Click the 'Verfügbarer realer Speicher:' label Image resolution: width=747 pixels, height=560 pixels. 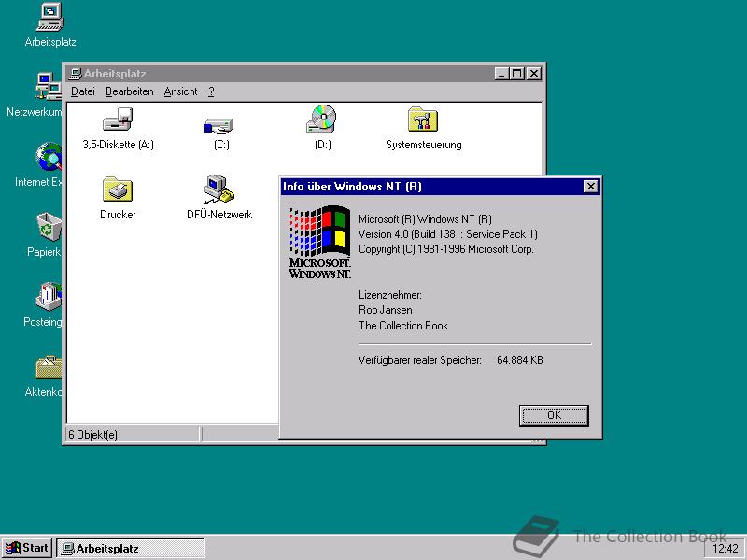click(x=419, y=360)
